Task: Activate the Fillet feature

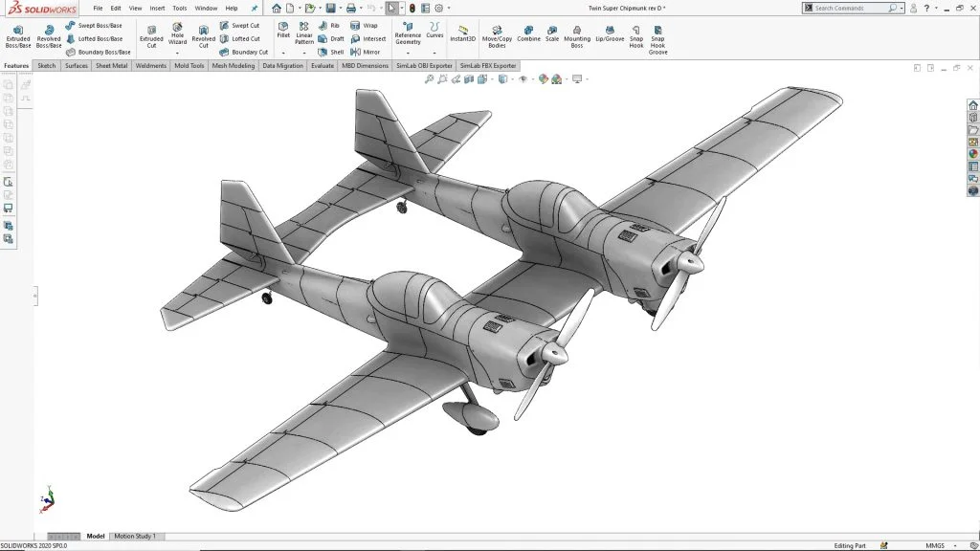Action: [x=283, y=29]
